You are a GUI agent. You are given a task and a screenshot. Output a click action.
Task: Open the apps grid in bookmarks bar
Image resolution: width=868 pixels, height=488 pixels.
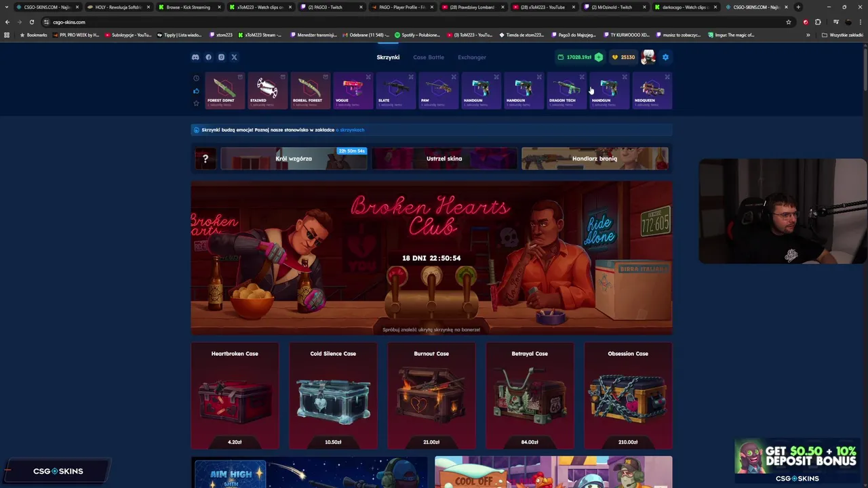7,35
